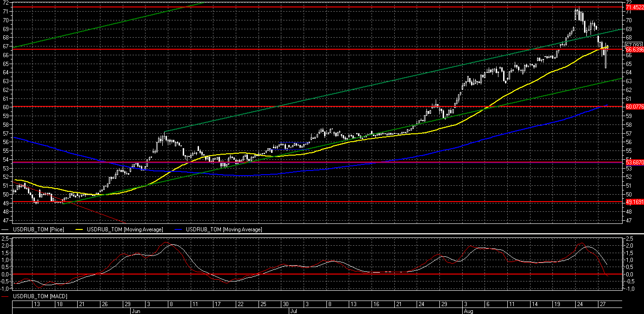Click the current price label 67.093

633,45
